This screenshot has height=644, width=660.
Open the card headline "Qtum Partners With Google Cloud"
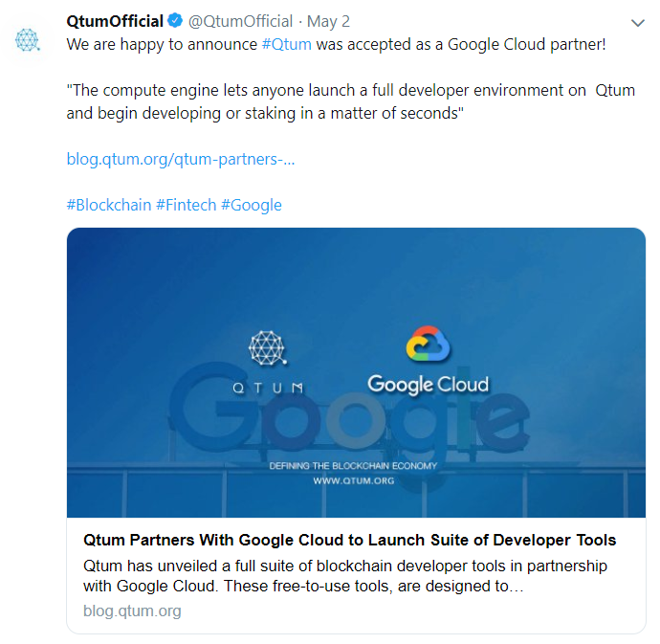[350, 540]
